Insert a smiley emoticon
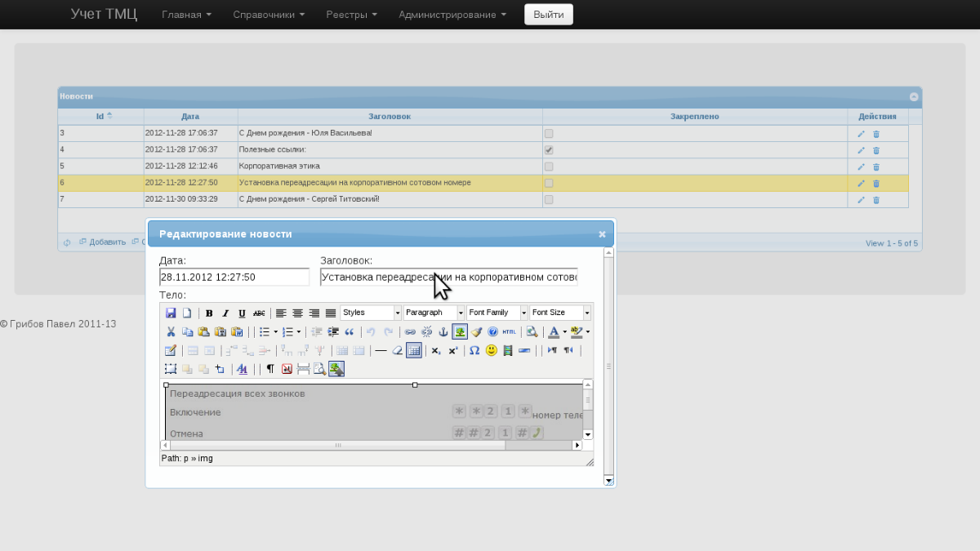Image resolution: width=980 pixels, height=551 pixels. click(x=492, y=350)
